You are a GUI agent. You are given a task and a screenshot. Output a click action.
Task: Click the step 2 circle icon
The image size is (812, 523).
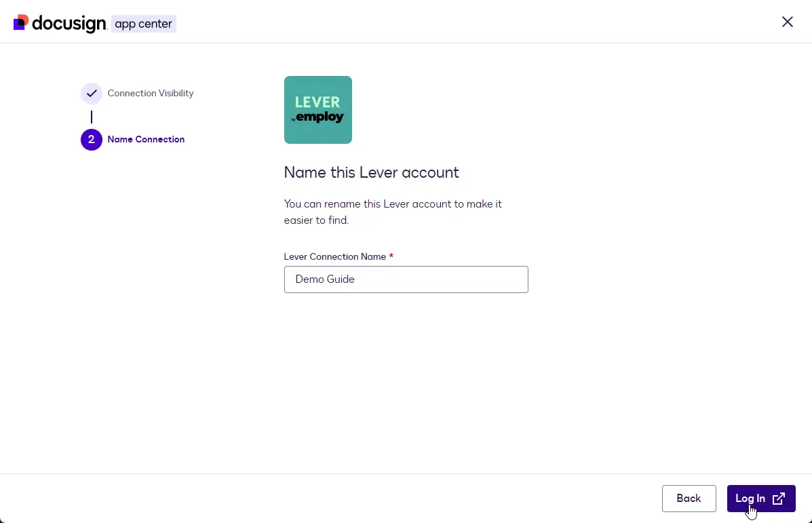tap(91, 140)
